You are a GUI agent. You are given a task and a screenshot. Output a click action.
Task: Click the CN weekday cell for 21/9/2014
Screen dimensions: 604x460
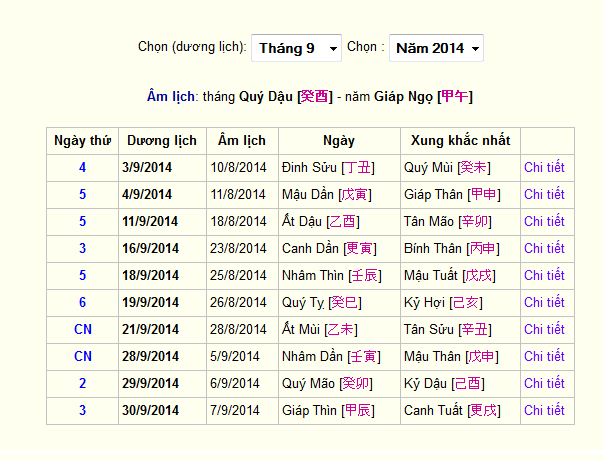click(82, 330)
